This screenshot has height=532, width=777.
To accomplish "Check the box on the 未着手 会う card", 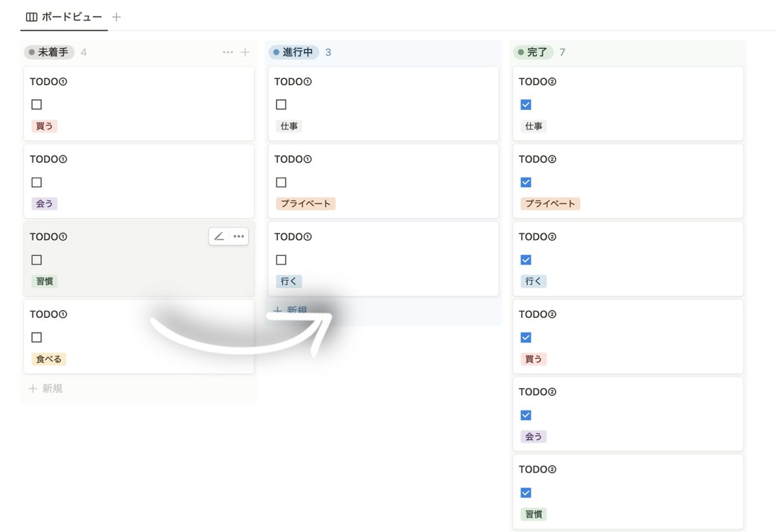I will click(37, 183).
